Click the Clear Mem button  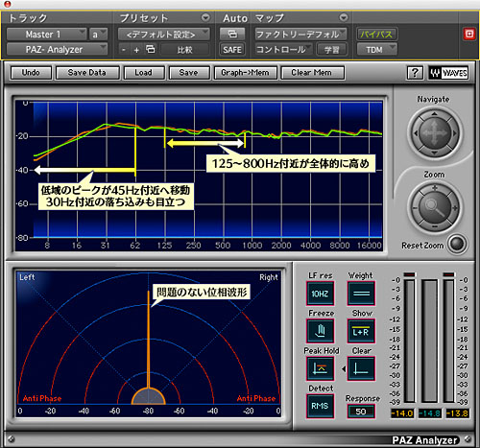click(x=312, y=73)
